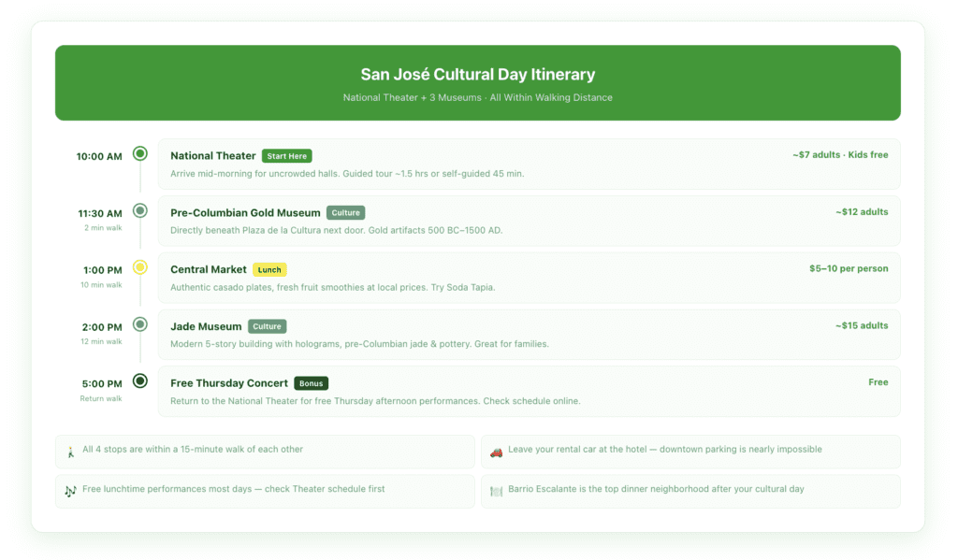This screenshot has width=958, height=560.
Task: Select the yellow 1:00 PM lunch marker
Action: coord(140,267)
